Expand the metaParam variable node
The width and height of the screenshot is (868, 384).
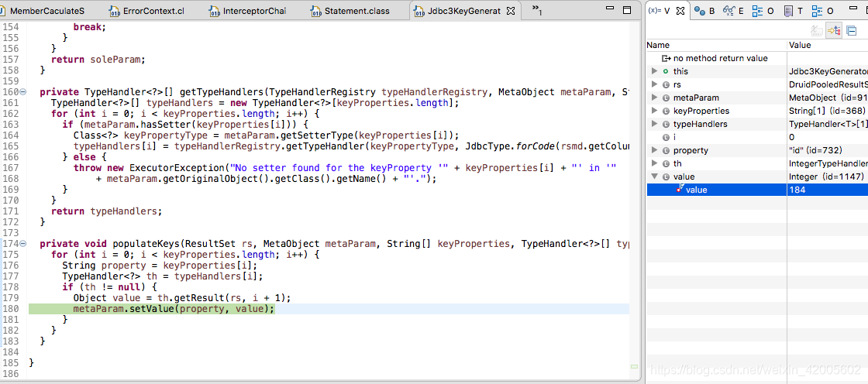654,98
